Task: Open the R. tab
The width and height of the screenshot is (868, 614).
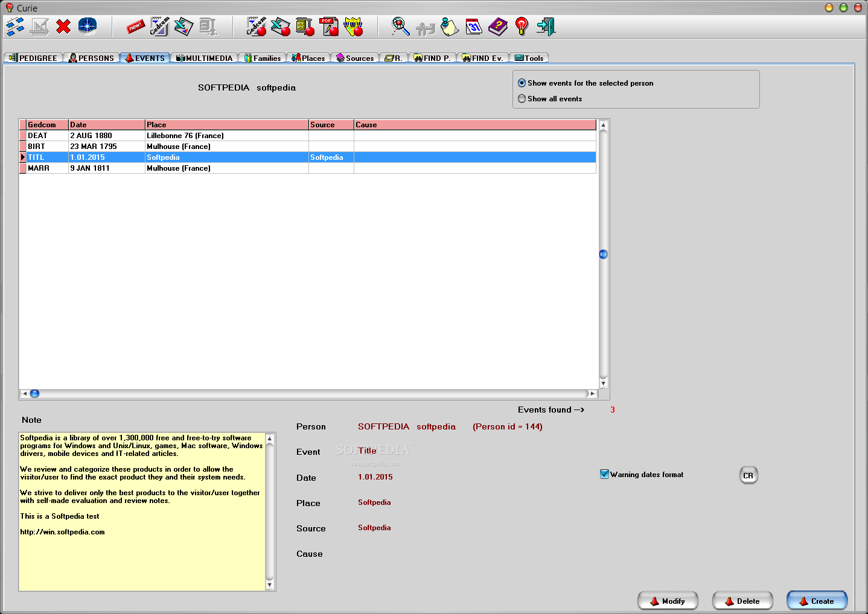Action: click(x=394, y=58)
